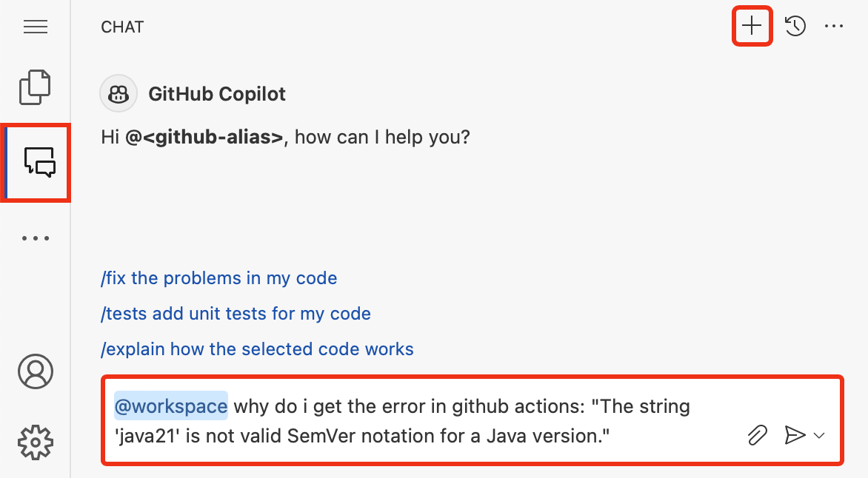The height and width of the screenshot is (478, 868).
Task: Choose the /tests add unit tests suggestion
Action: (236, 314)
